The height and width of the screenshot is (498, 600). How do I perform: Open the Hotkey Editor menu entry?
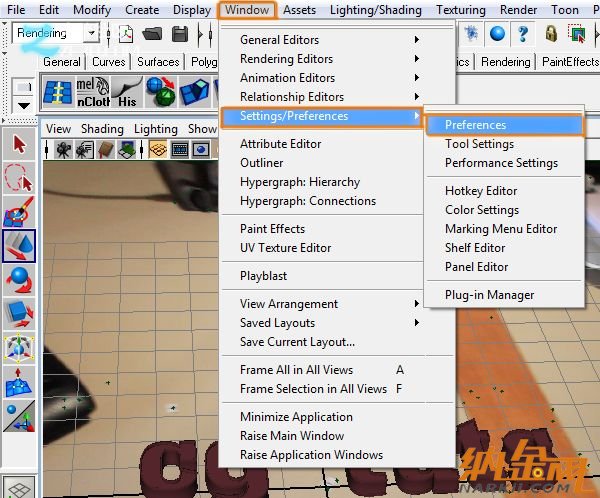point(481,191)
